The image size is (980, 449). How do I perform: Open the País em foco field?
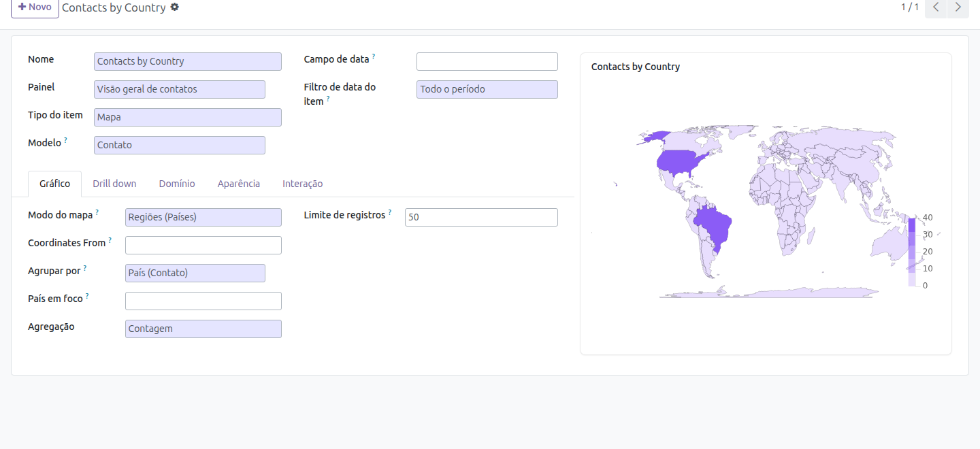point(203,301)
